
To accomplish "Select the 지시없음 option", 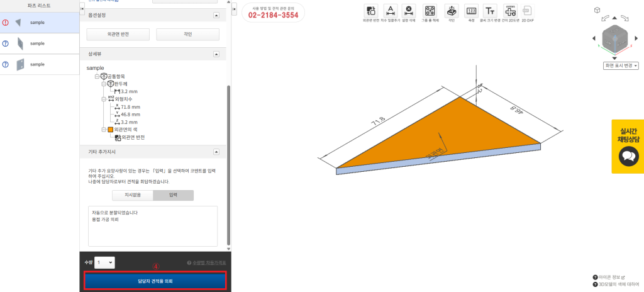I will coord(132,195).
